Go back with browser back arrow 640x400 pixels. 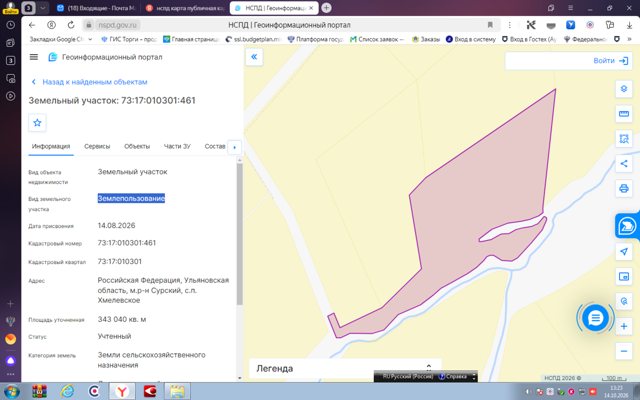point(32,25)
